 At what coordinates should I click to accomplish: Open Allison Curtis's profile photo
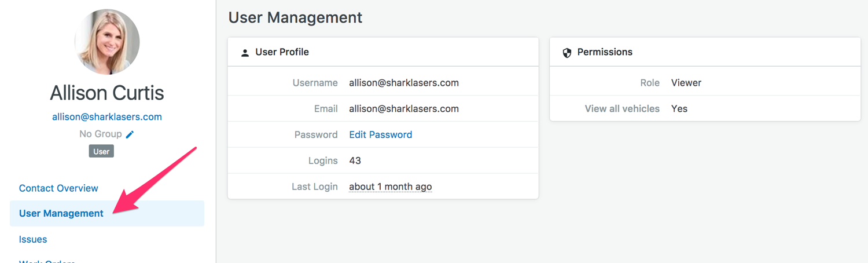[107, 42]
